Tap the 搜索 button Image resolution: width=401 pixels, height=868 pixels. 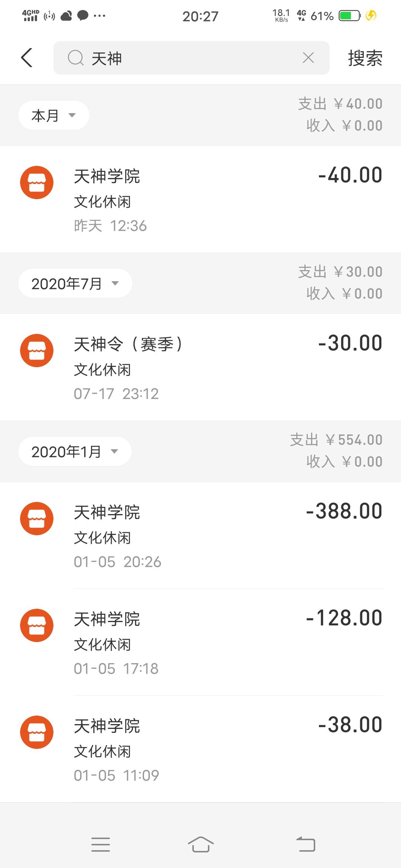(x=365, y=58)
